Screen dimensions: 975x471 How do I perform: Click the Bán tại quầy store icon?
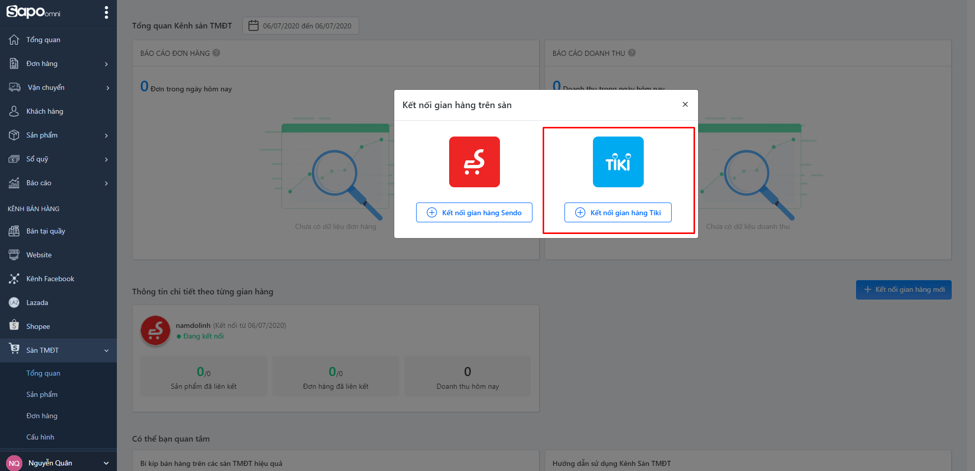tap(14, 231)
